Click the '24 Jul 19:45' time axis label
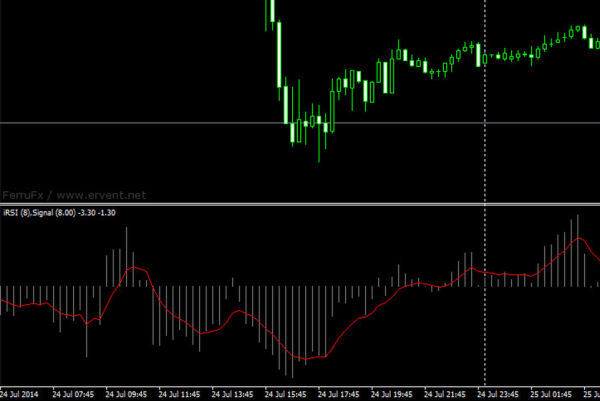600x401 pixels. (x=392, y=394)
